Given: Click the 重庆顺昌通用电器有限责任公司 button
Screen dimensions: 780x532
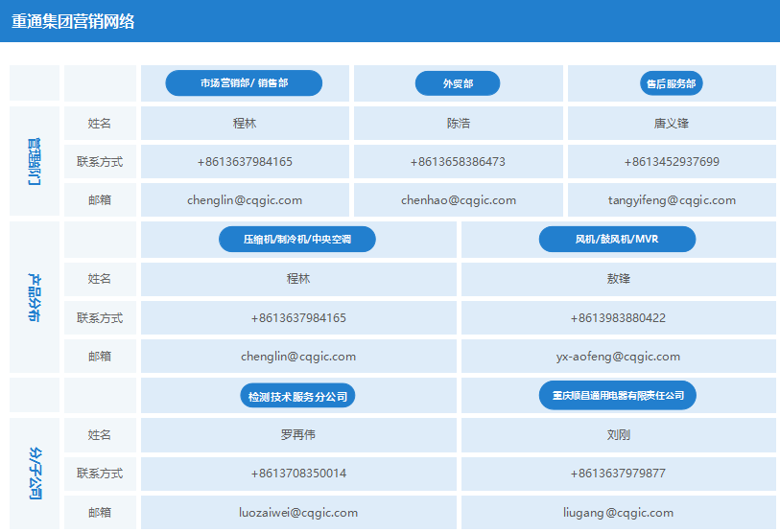Looking at the screenshot, I should pos(617,395).
